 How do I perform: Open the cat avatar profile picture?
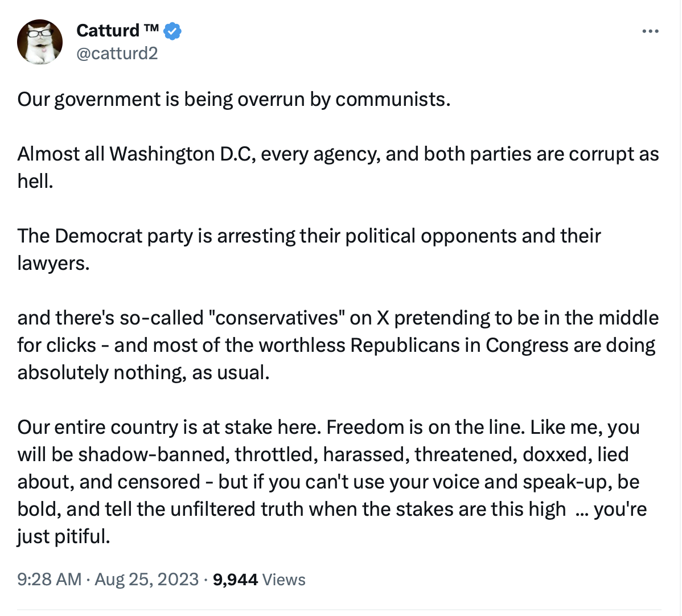(x=40, y=42)
